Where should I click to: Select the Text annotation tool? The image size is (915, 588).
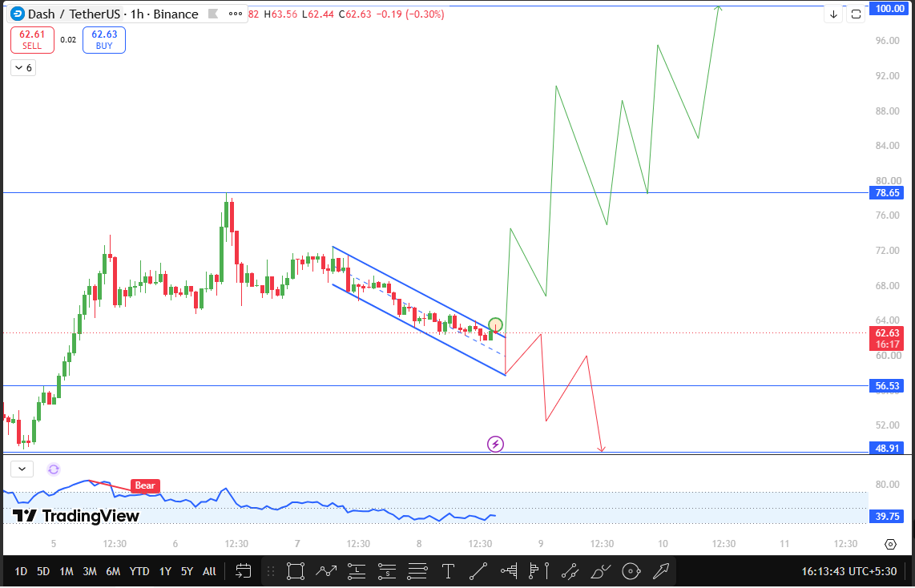(x=448, y=571)
